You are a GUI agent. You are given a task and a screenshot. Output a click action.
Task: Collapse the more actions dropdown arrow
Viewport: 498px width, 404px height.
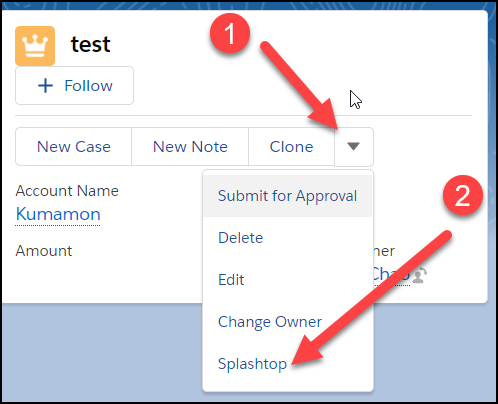tap(354, 147)
